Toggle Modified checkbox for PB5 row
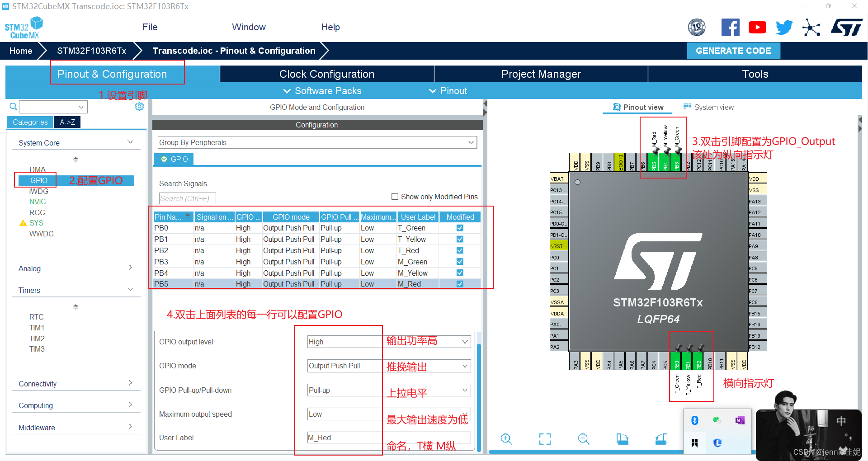The image size is (868, 461). coord(460,284)
